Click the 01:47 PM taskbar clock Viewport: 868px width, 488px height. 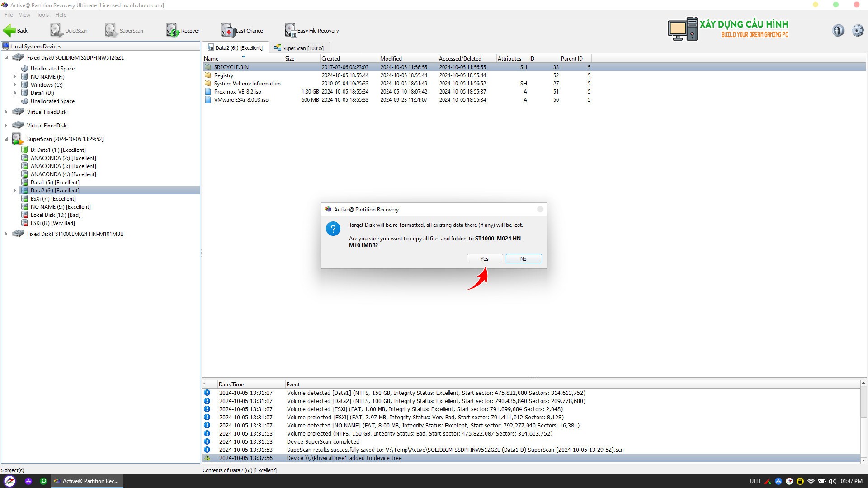click(x=852, y=481)
